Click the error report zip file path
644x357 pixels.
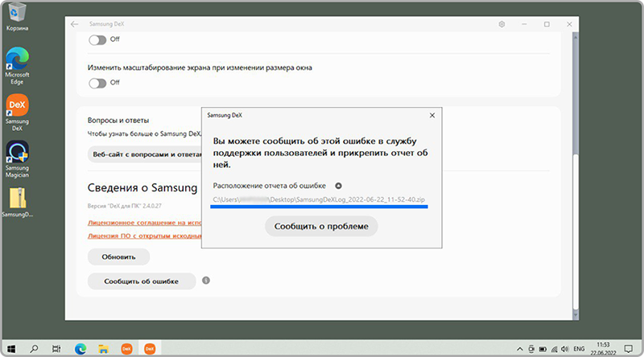(319, 199)
